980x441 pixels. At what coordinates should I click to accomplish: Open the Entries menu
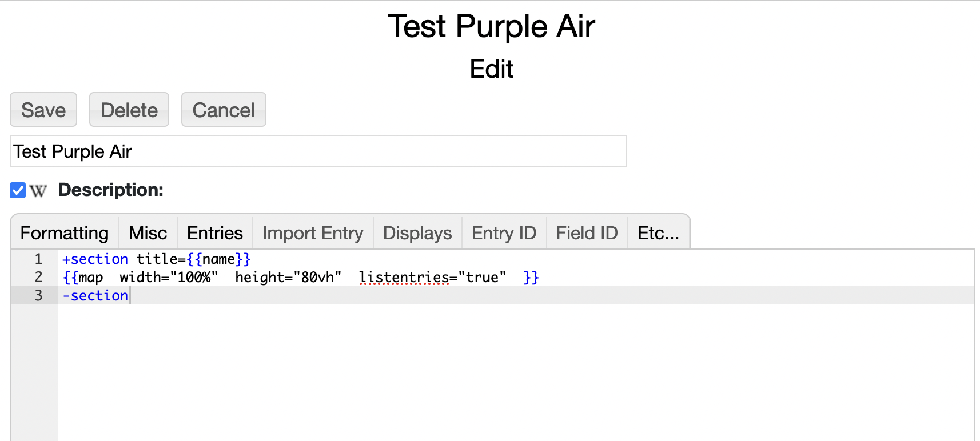click(x=215, y=233)
